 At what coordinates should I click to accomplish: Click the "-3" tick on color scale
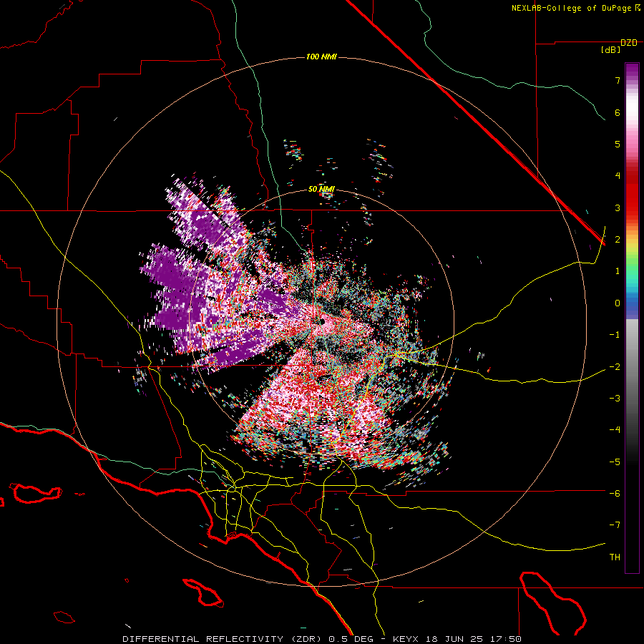click(615, 399)
